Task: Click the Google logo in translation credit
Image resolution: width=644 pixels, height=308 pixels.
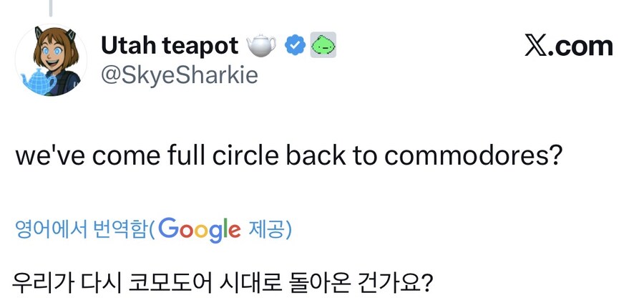Action: 200,229
